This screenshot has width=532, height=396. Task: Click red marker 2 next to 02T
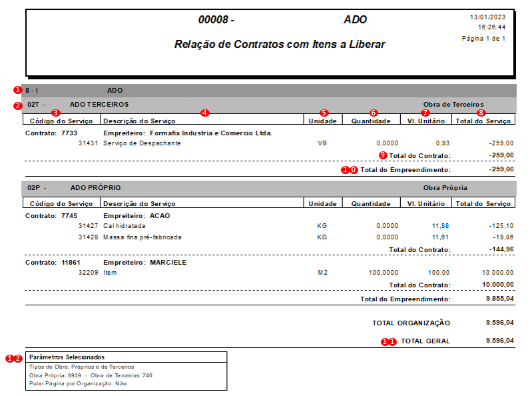pyautogui.click(x=17, y=105)
